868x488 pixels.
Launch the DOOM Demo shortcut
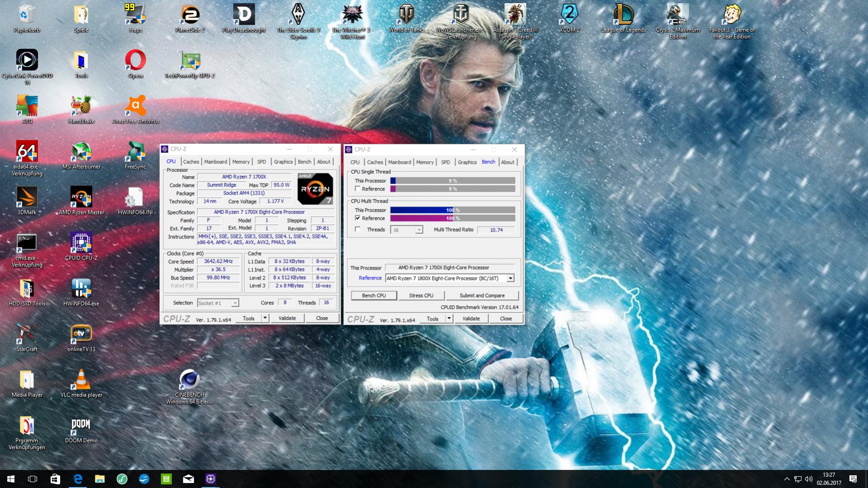(81, 430)
